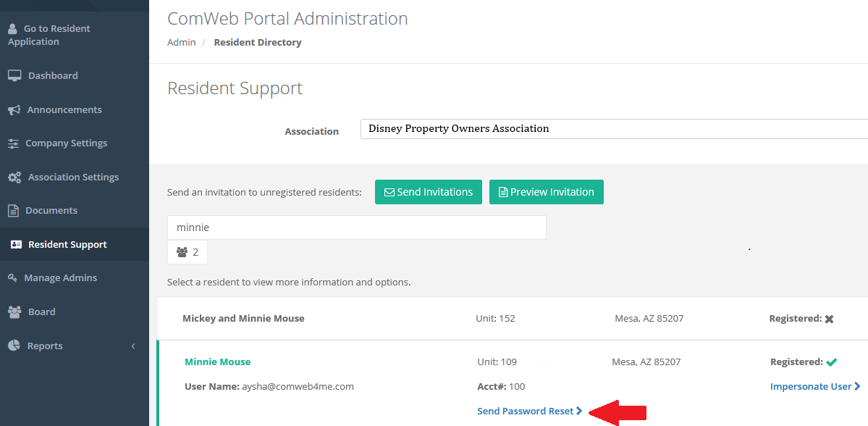Open Company Settings menu item
Image resolution: width=868 pixels, height=426 pixels.
pos(67,143)
